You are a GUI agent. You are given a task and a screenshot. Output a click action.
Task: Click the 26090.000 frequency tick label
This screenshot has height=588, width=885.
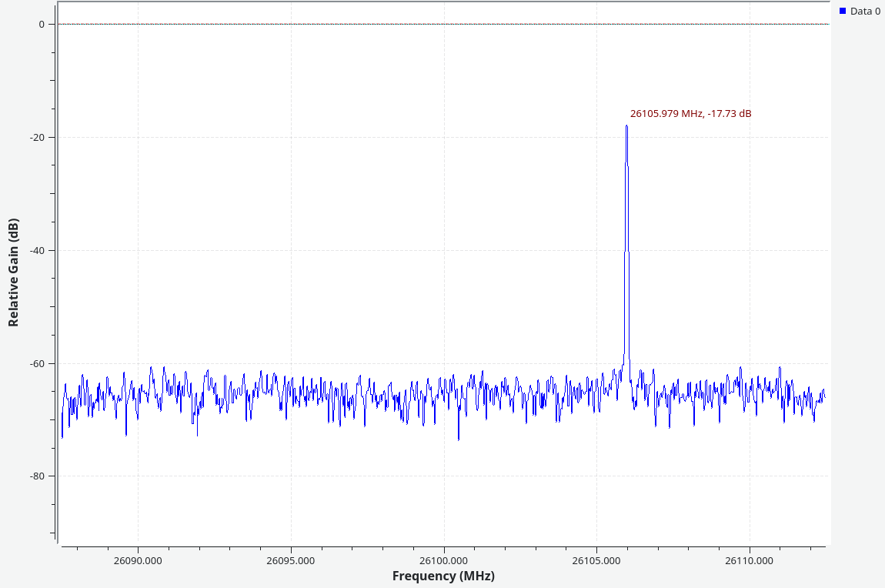click(138, 560)
